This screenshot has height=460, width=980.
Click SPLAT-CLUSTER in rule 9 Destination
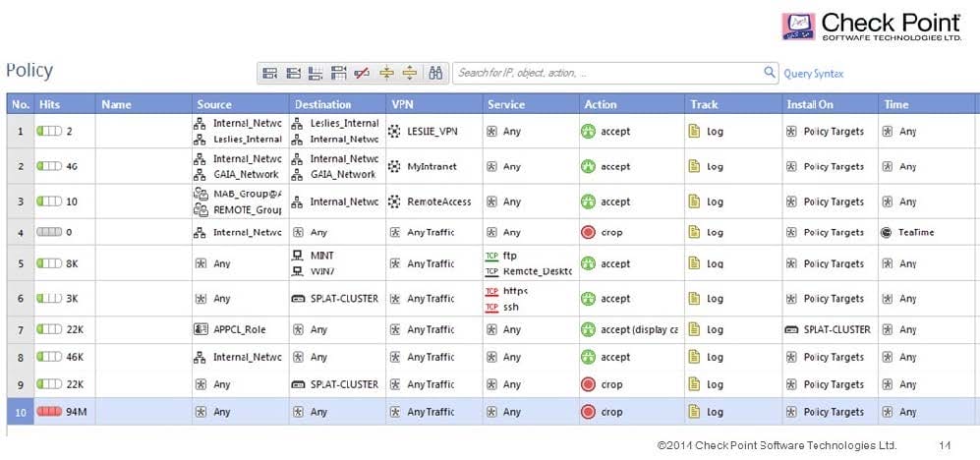[344, 384]
